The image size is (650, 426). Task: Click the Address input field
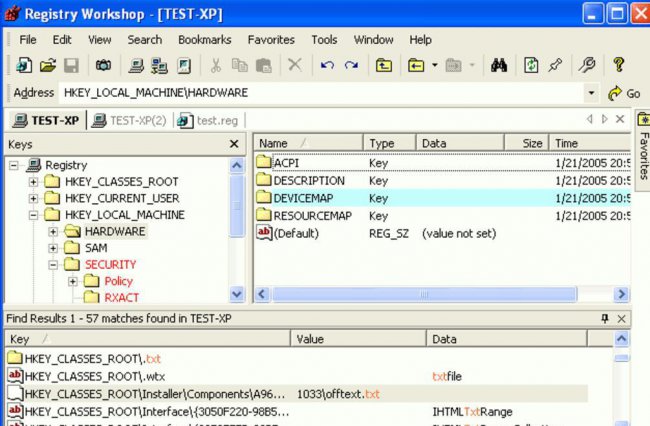[321, 93]
